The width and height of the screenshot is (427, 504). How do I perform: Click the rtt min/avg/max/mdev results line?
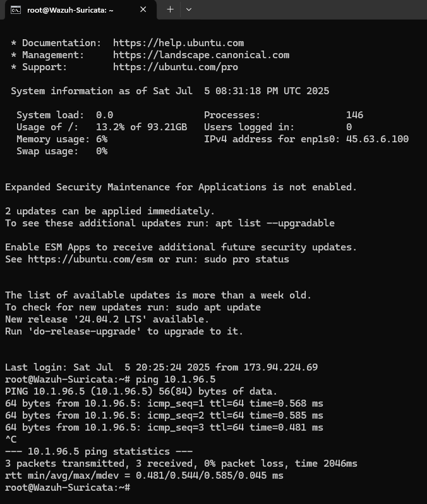[x=144, y=476]
